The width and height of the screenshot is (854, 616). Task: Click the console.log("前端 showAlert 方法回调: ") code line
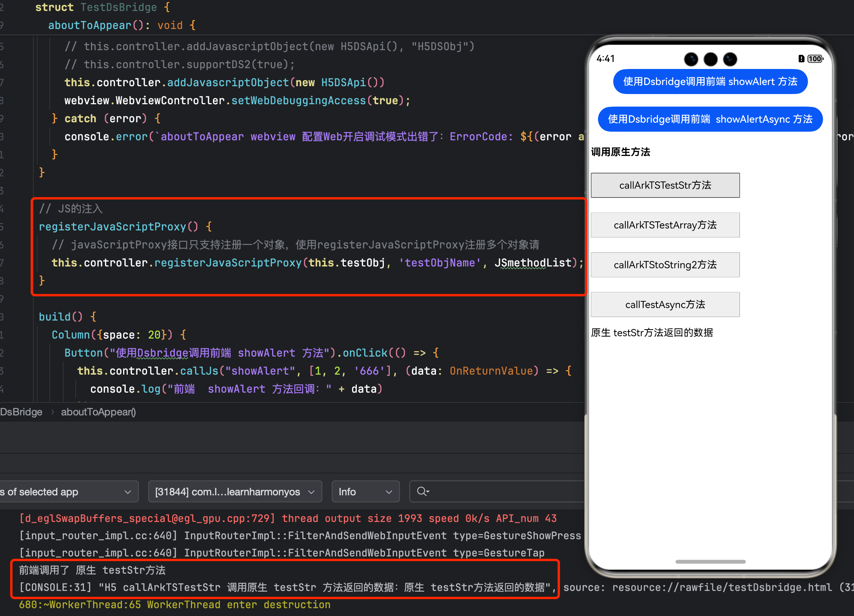point(236,389)
